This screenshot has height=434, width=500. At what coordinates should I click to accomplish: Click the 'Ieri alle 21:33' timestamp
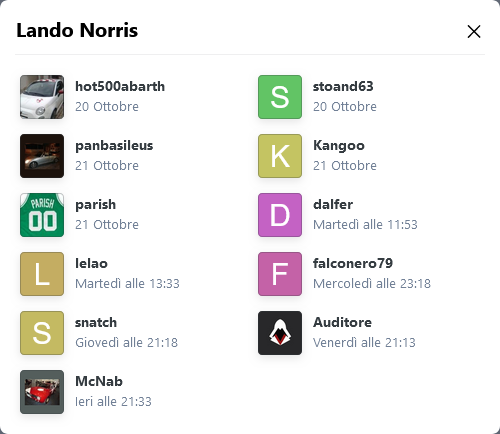[x=113, y=402]
